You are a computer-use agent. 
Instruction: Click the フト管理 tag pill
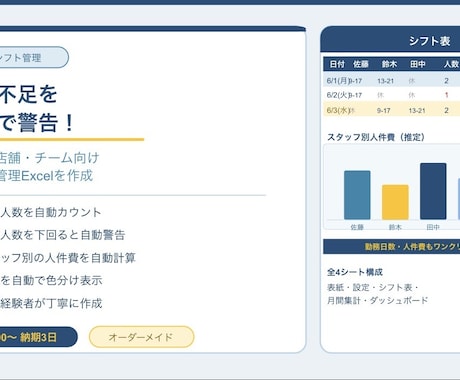coord(34,57)
